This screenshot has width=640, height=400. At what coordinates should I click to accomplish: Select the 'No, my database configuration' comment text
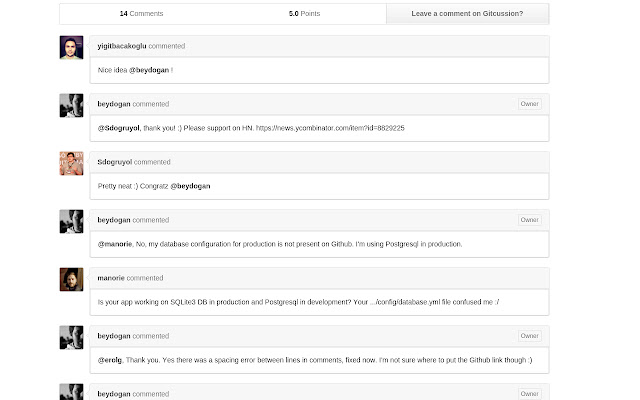click(x=299, y=244)
